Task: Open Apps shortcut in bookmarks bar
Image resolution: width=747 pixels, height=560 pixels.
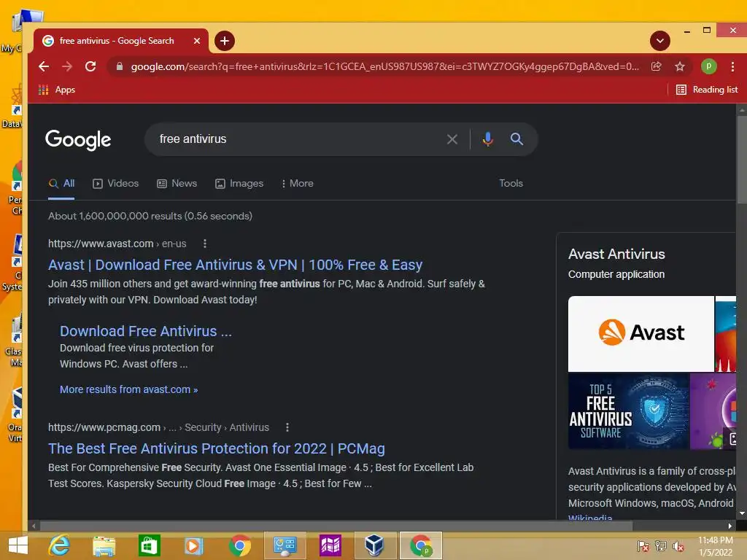Action: pyautogui.click(x=57, y=90)
